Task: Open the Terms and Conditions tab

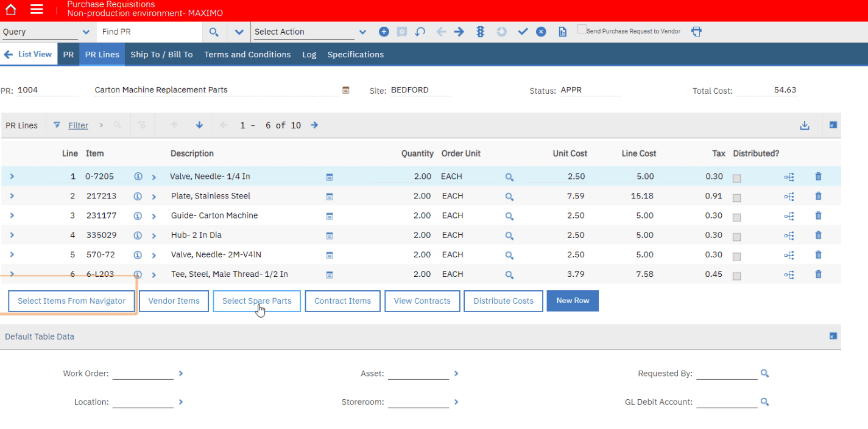Action: (x=247, y=54)
